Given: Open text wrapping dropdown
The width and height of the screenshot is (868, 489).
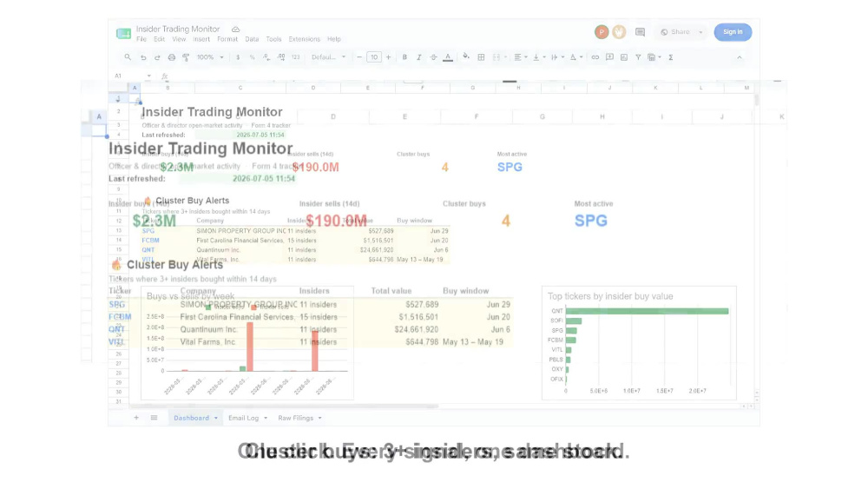Looking at the screenshot, I should (x=557, y=57).
